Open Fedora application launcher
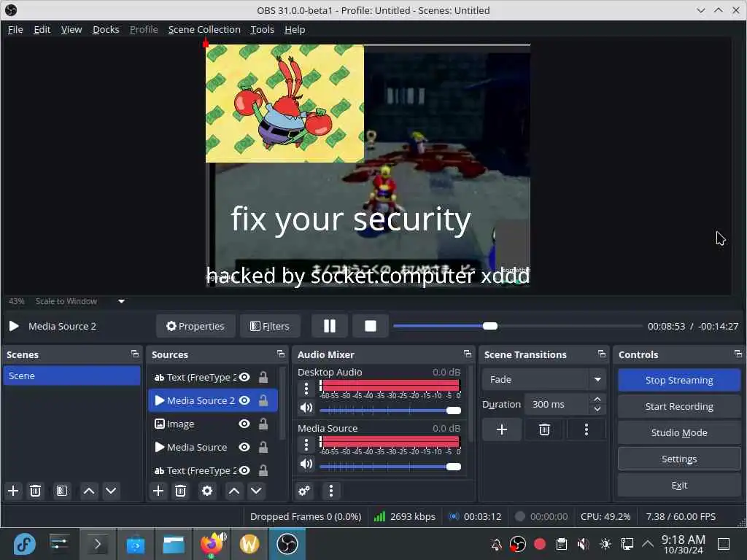 (x=24, y=544)
